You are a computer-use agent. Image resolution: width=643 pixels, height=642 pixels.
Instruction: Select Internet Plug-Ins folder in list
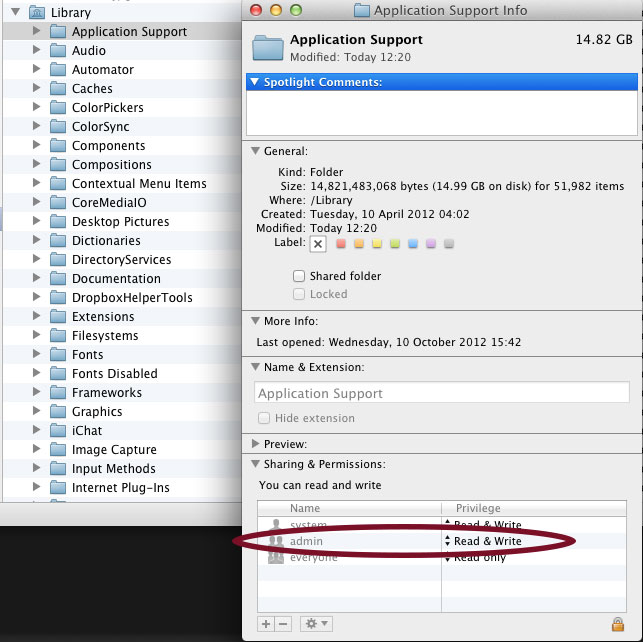pyautogui.click(x=120, y=488)
